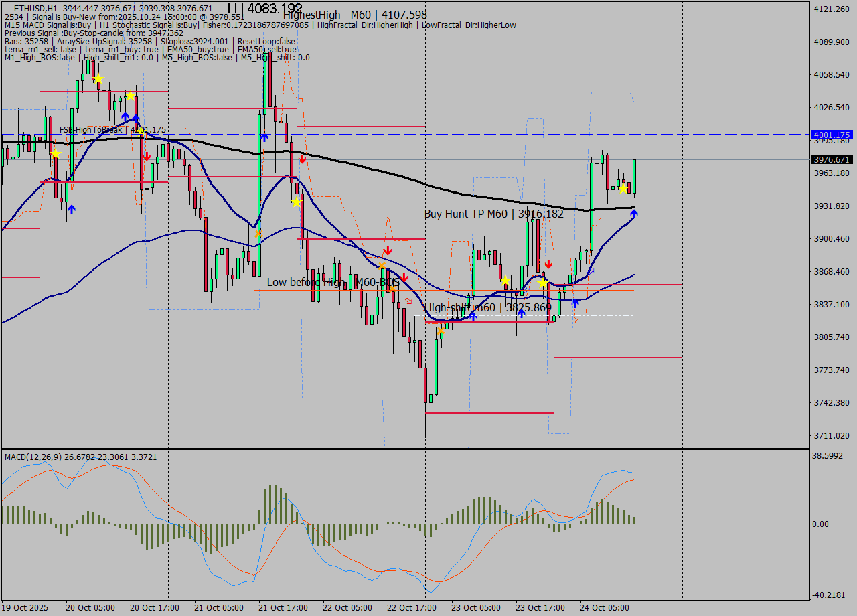Click the red sell arrow near the High-shift m60 label
The height and width of the screenshot is (616, 857).
coord(549,264)
